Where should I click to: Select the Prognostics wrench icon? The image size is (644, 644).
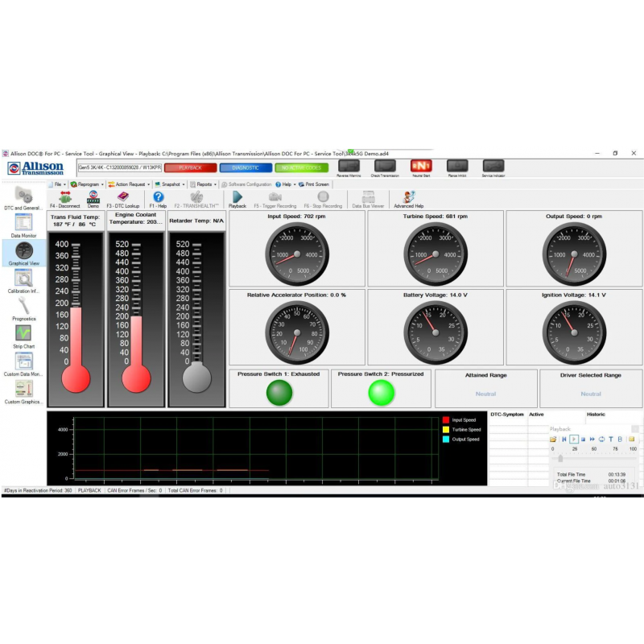tap(23, 306)
